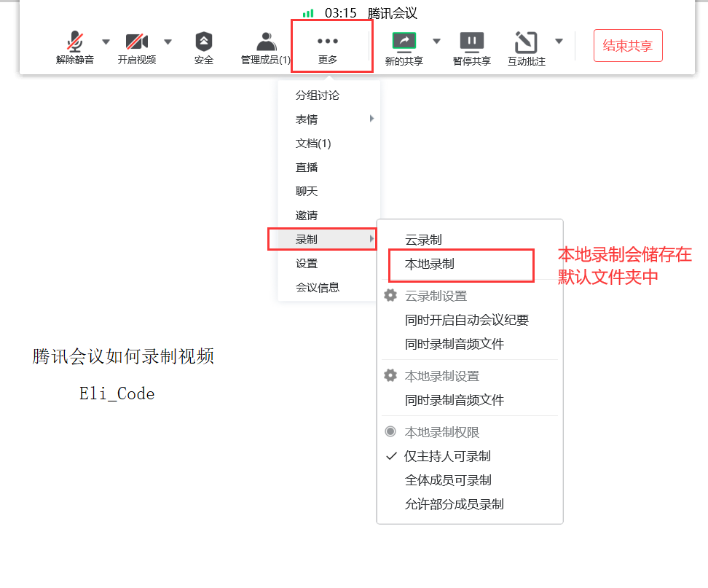Expand arrow next to 互动批注
Viewport: 708px width, 588px height.
559,42
